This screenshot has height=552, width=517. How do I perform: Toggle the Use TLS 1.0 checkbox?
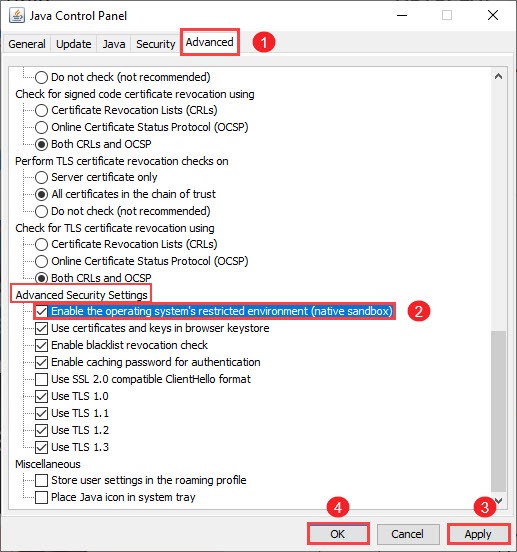(42, 396)
